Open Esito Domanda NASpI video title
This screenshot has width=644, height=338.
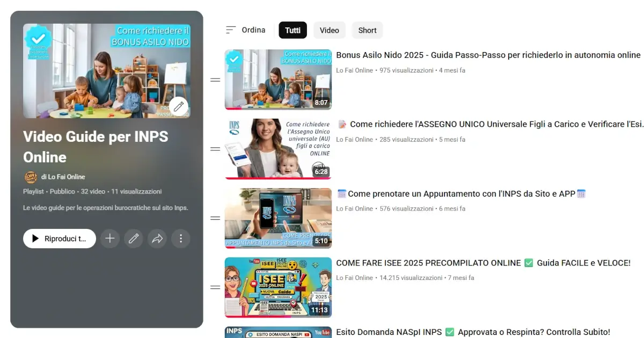[x=473, y=332]
